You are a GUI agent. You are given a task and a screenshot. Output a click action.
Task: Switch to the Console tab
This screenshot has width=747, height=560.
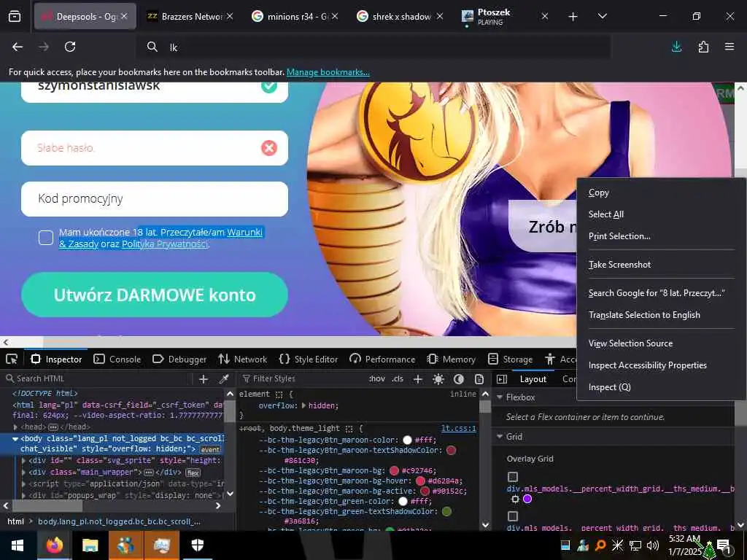pos(117,359)
